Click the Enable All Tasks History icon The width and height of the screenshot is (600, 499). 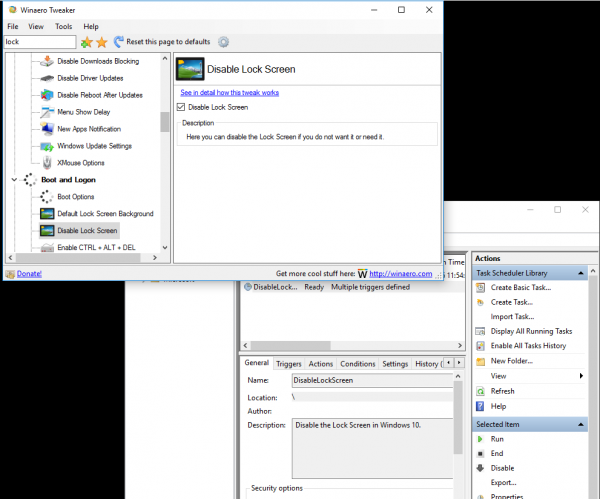[x=480, y=346]
